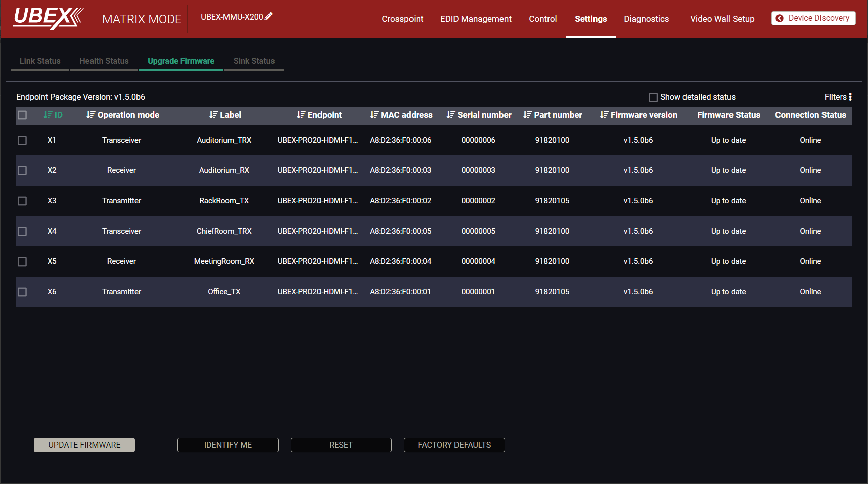This screenshot has width=868, height=484.
Task: Toggle the select-all header checkbox
Action: point(22,115)
